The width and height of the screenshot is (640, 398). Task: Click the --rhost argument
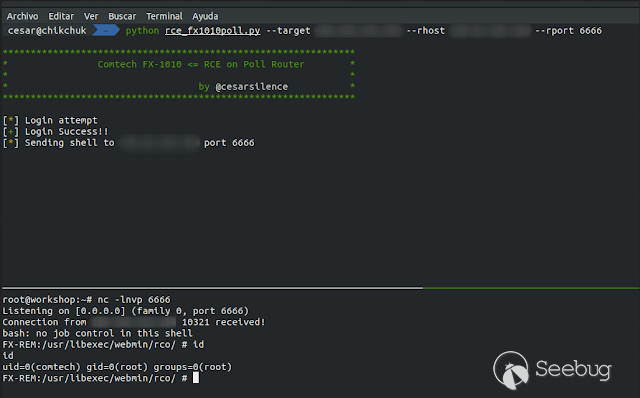pyautogui.click(x=425, y=31)
